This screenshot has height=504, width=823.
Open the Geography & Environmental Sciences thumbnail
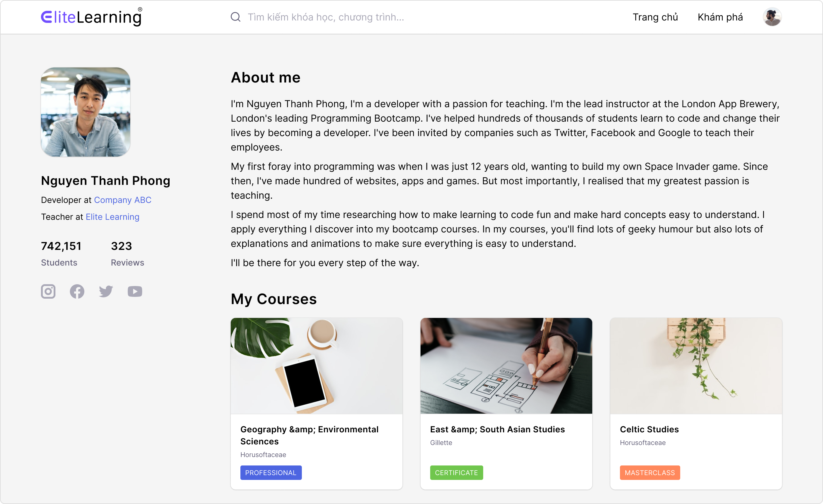[x=316, y=366]
